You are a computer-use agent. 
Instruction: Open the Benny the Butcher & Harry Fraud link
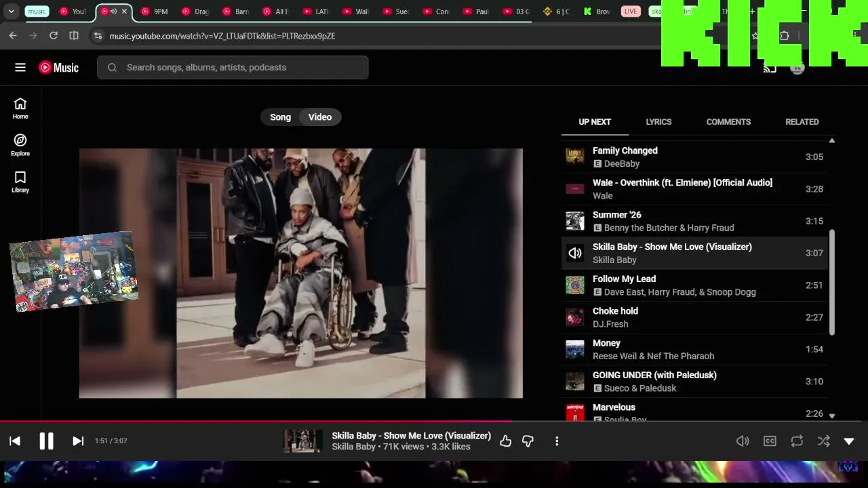coord(669,228)
